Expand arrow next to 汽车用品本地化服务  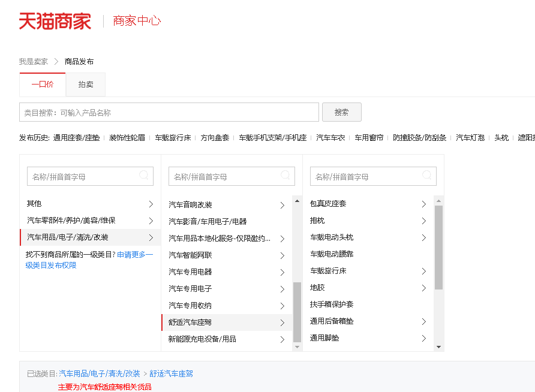pos(282,239)
